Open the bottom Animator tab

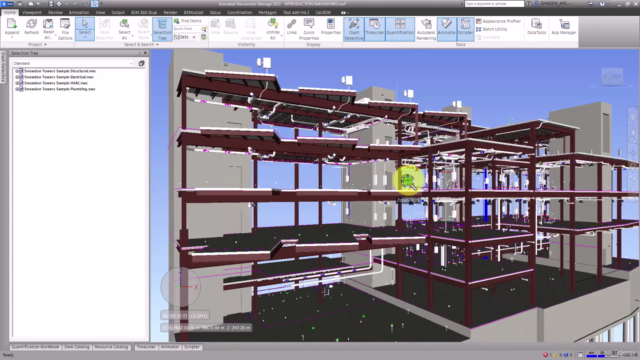point(170,347)
